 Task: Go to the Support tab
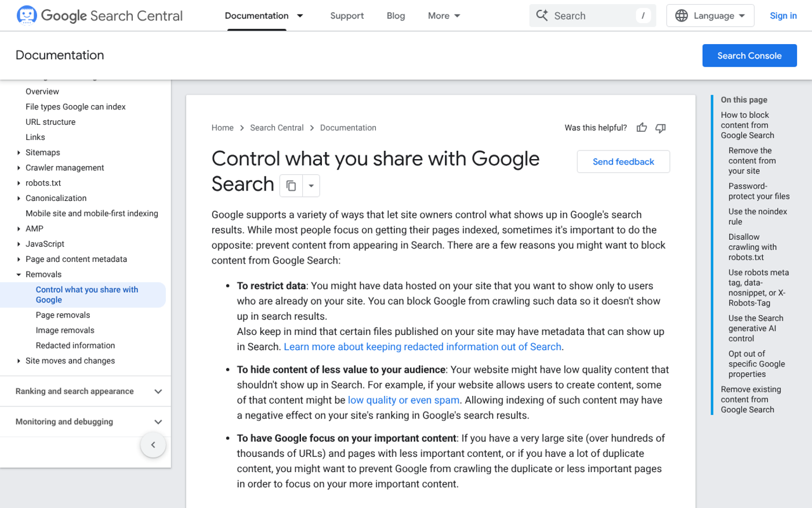point(347,16)
